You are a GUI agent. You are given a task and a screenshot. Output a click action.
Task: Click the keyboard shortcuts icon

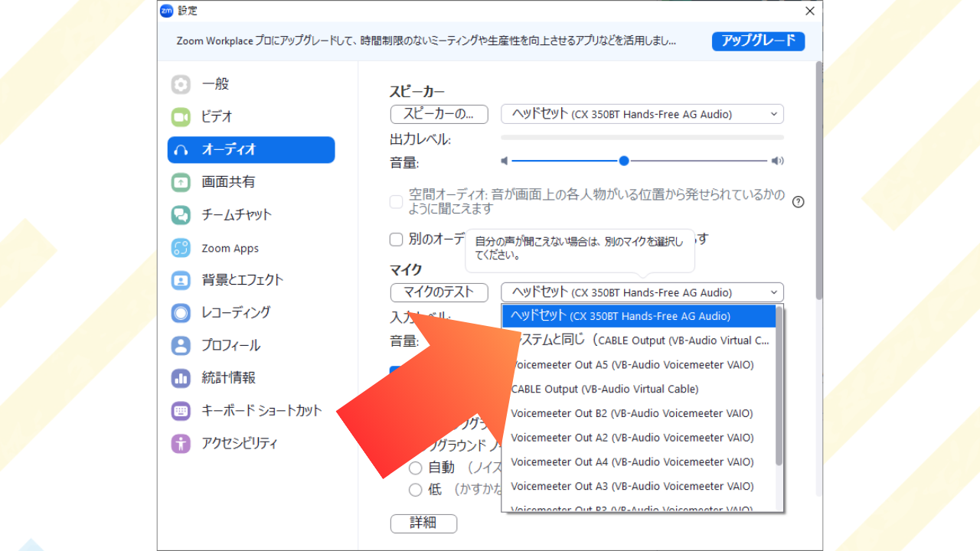click(x=181, y=411)
